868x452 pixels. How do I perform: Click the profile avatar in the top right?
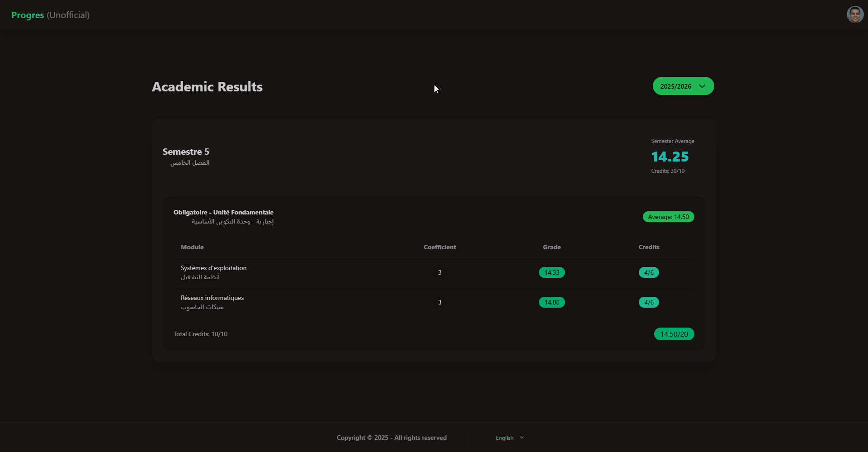click(855, 14)
